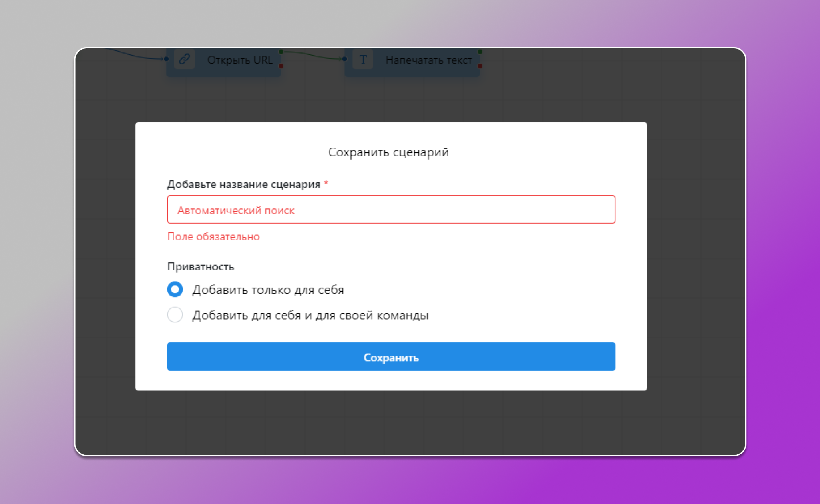The width and height of the screenshot is (820, 504).
Task: Select 'Добавить только для себя' radio button
Action: click(175, 289)
